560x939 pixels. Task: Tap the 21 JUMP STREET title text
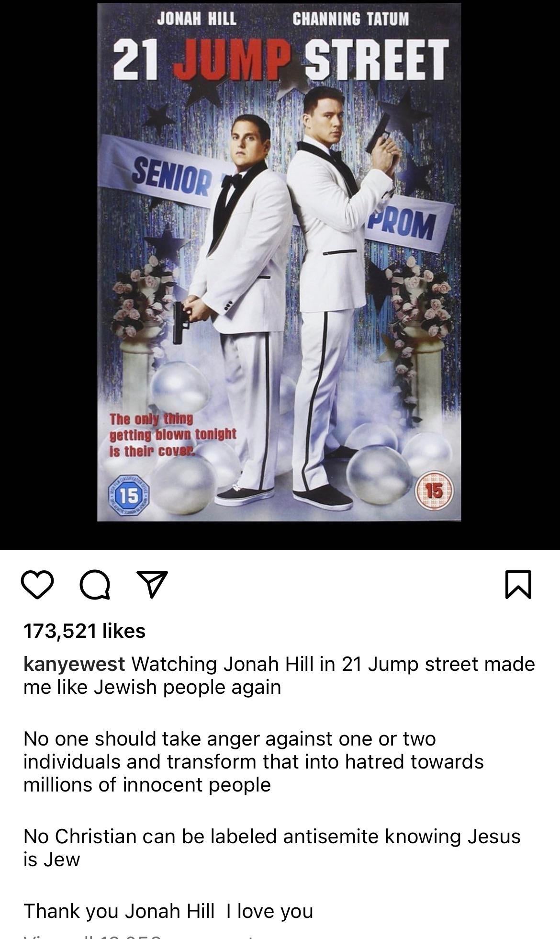tap(281, 59)
